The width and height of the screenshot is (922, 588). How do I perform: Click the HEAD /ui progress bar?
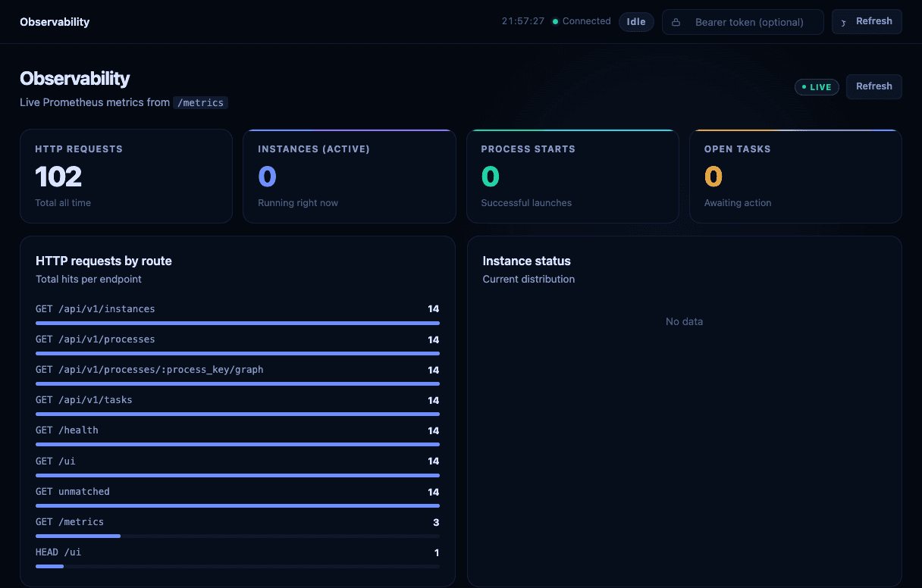237,566
